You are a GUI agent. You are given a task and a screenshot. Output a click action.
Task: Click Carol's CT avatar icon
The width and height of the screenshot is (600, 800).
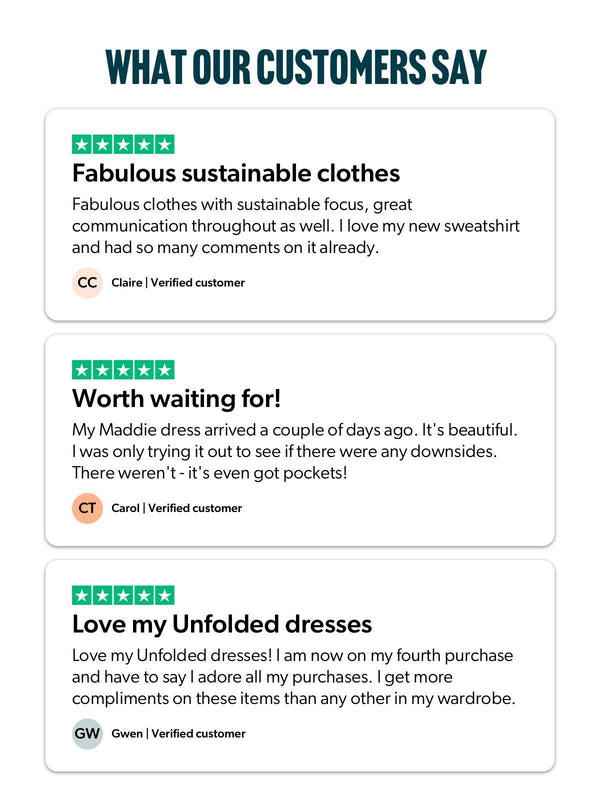coord(88,508)
